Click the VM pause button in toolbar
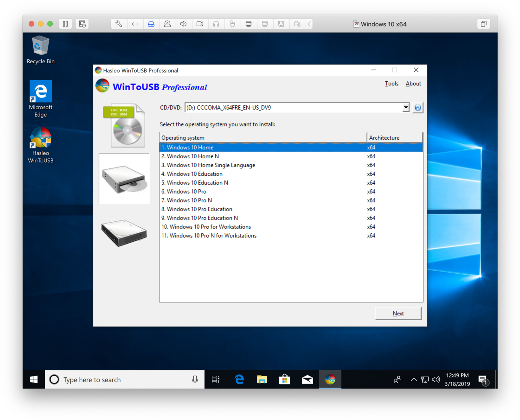Viewport: 520px width, 420px height. click(x=65, y=24)
